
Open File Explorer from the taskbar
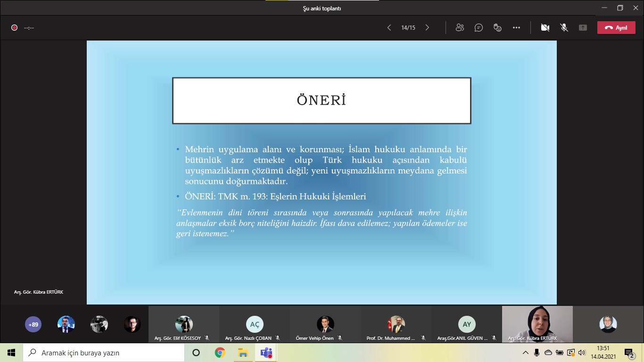click(x=243, y=353)
